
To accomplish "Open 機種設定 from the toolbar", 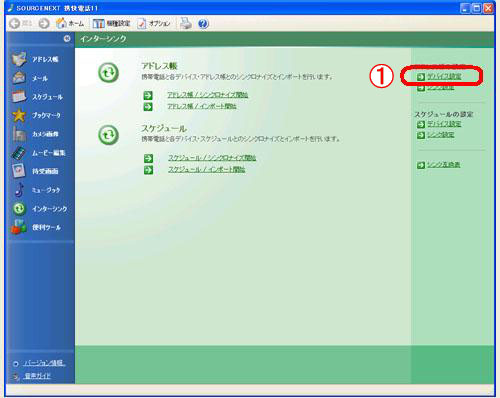I will click(111, 23).
